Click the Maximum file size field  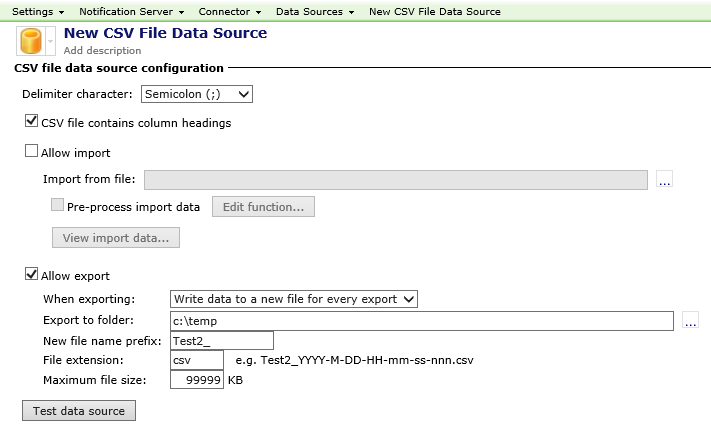[196, 380]
